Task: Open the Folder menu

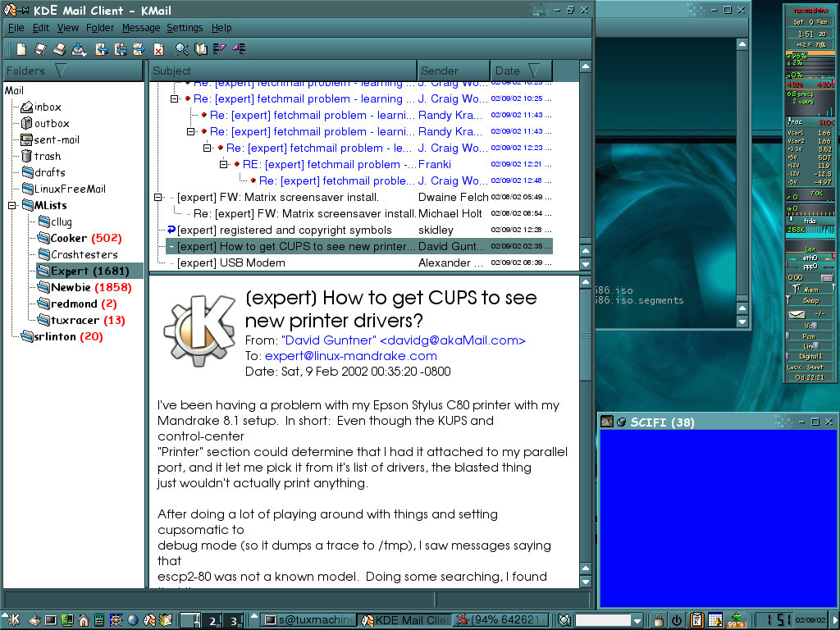Action: 100,28
